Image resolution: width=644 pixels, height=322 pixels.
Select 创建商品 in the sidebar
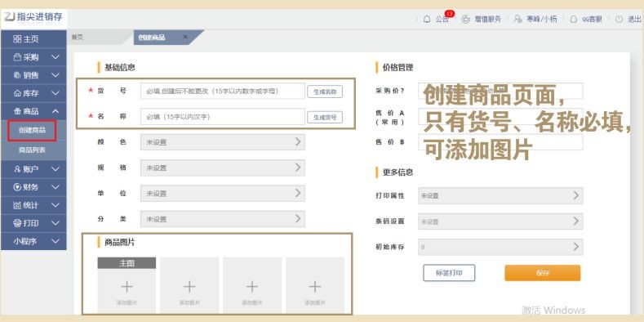tap(32, 131)
